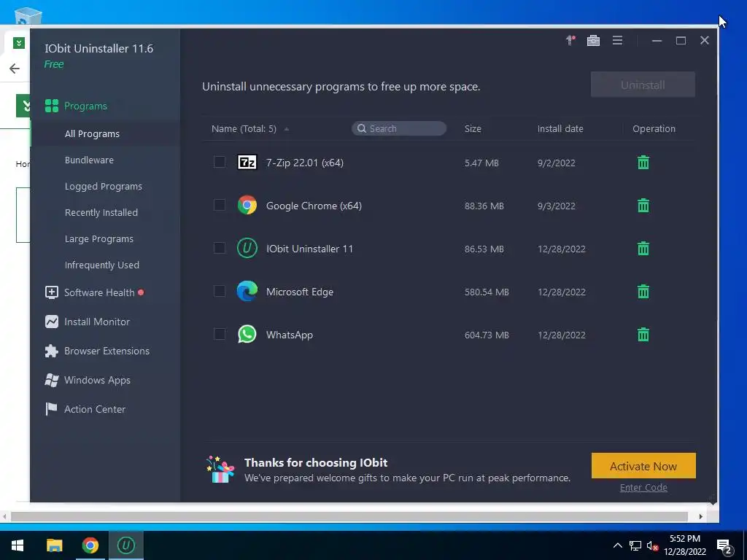
Task: Click the muted volume tray icon
Action: pyautogui.click(x=652, y=545)
